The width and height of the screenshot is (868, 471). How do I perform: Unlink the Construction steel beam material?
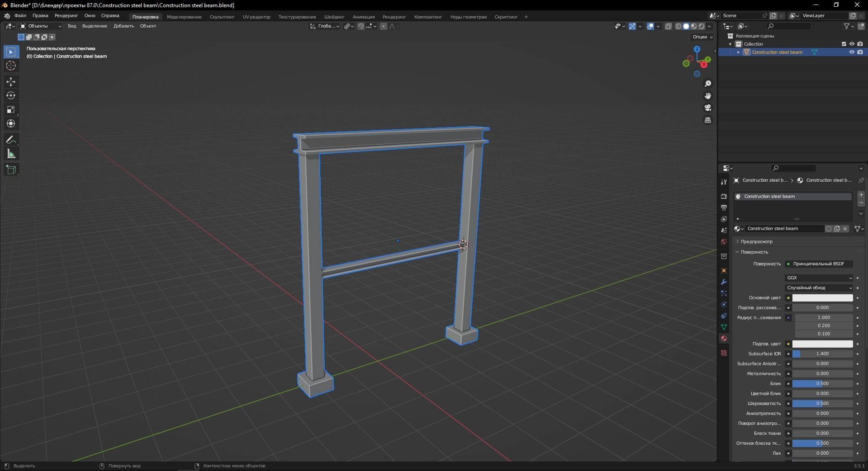coord(845,229)
